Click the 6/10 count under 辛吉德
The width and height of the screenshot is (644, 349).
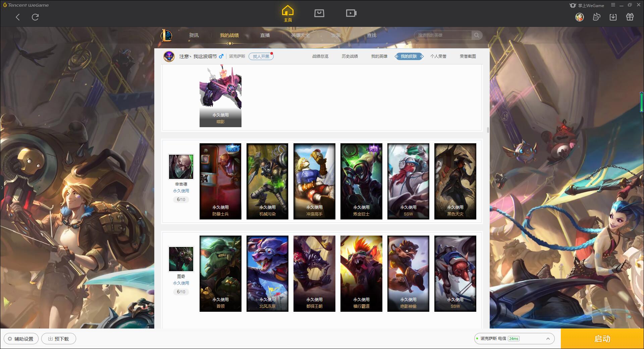pos(181,199)
